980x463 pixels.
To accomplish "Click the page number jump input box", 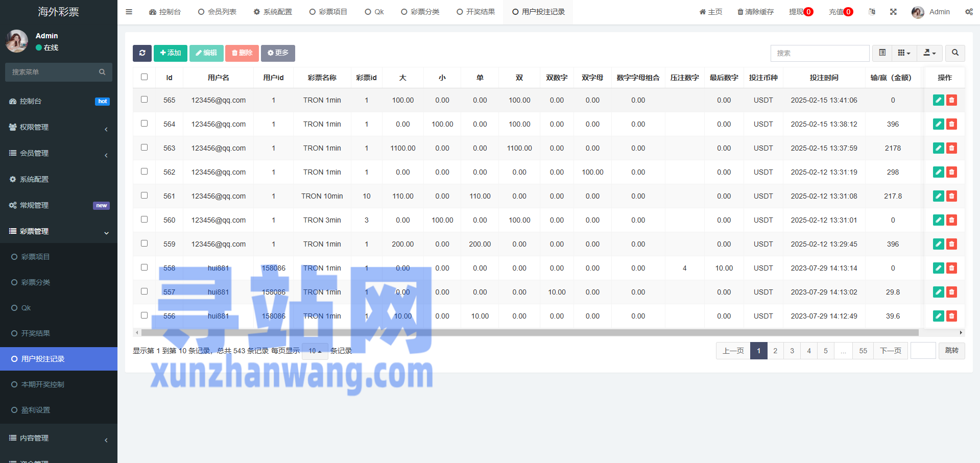I will tap(923, 351).
